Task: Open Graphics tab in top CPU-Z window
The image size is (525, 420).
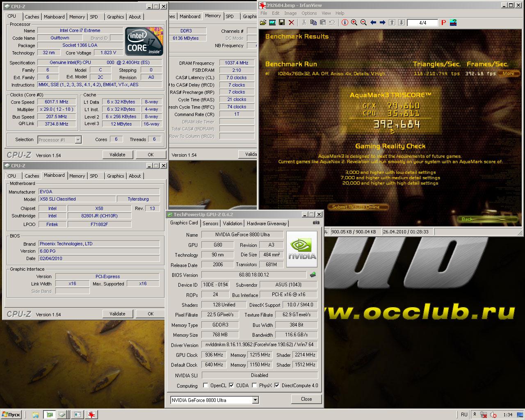Action: [x=115, y=17]
